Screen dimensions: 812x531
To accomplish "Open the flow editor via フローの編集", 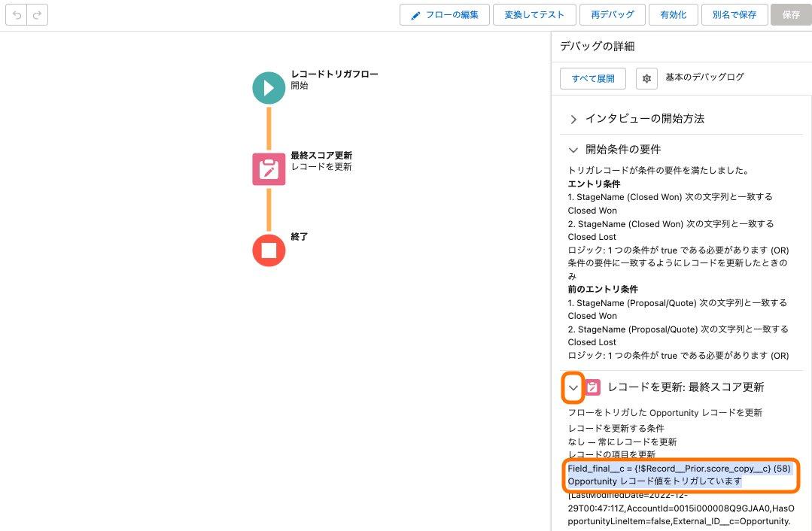I will click(444, 14).
